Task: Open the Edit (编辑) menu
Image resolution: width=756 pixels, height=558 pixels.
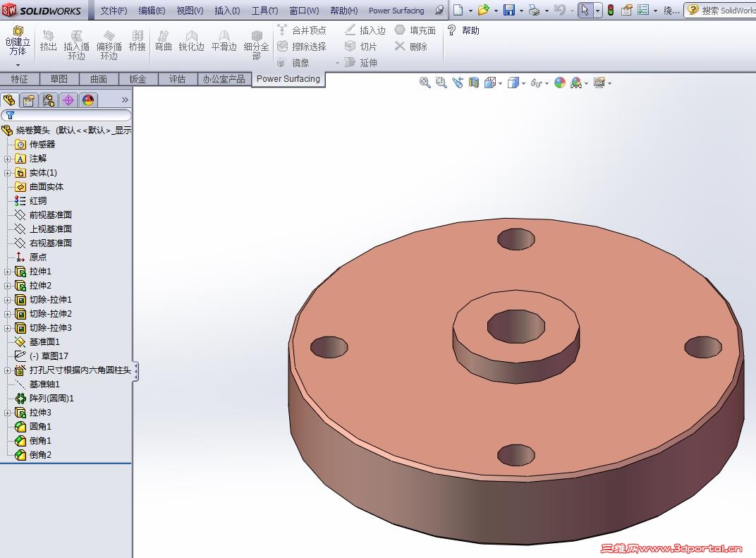Action: 152,11
